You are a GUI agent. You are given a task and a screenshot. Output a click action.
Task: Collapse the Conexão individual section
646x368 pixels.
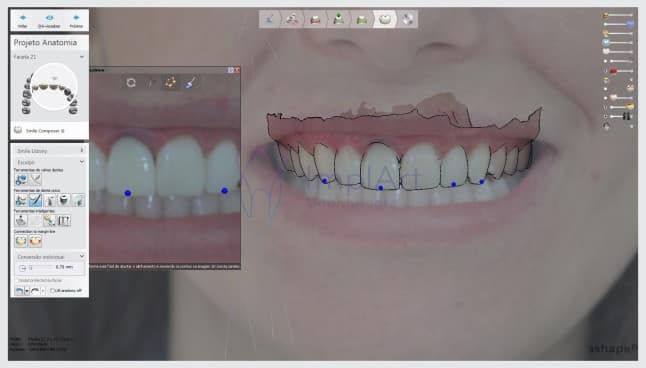[x=49, y=257]
